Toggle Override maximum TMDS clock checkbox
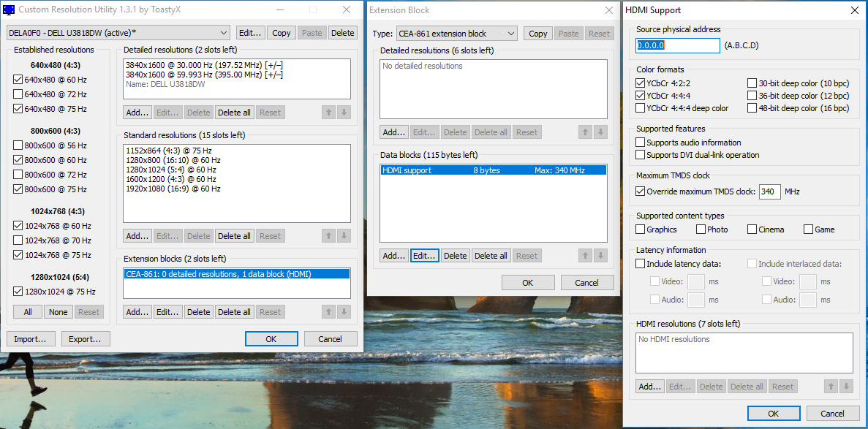Viewport: 868px width, 429px height. [641, 192]
